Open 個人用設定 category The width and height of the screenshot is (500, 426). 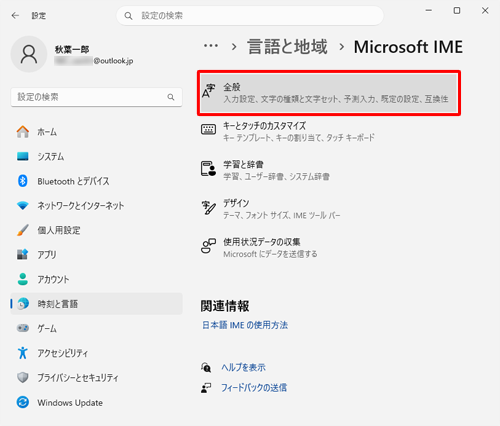point(97,230)
